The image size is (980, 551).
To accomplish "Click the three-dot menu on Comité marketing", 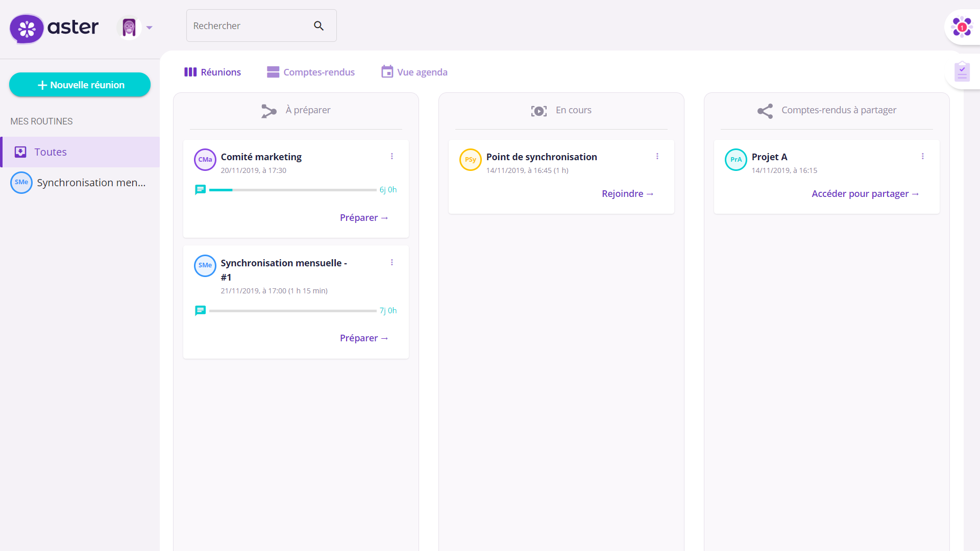I will point(391,156).
